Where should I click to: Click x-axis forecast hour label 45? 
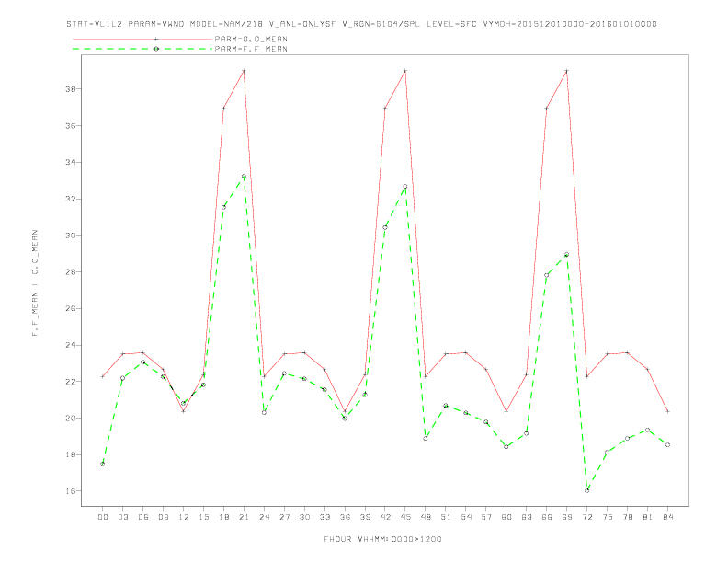click(x=405, y=517)
